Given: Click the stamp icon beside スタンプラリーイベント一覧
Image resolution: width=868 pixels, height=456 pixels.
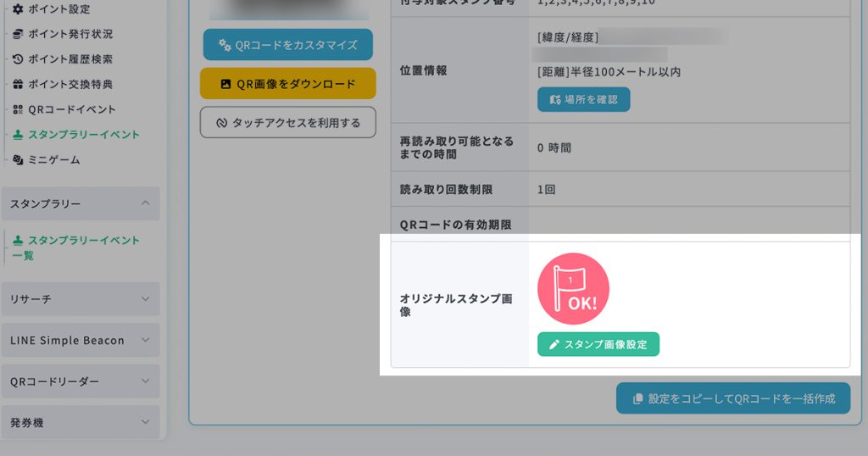Looking at the screenshot, I should pyautogui.click(x=18, y=241).
